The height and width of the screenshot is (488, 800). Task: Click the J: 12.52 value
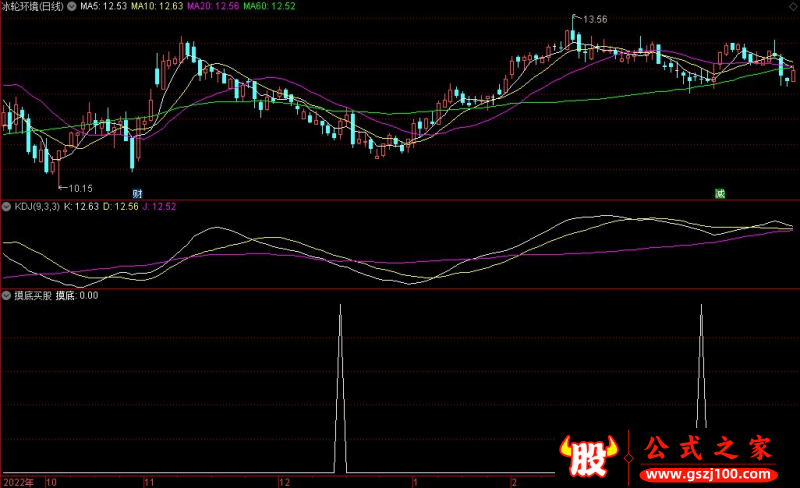pyautogui.click(x=159, y=207)
